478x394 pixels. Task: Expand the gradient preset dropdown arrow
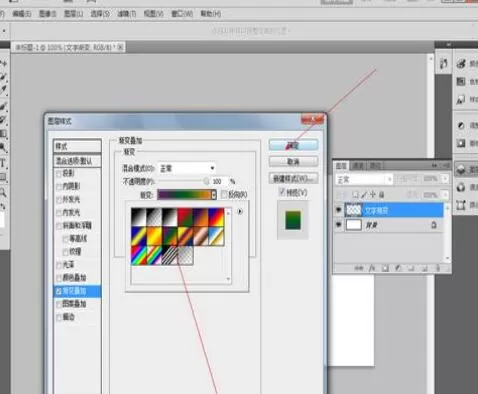coord(213,195)
